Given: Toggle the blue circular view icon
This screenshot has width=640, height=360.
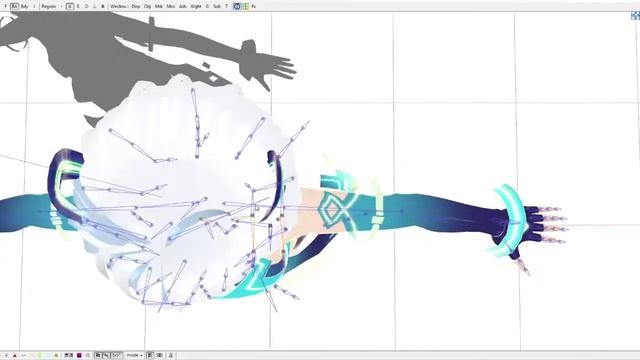Looking at the screenshot, I should click(x=237, y=7).
